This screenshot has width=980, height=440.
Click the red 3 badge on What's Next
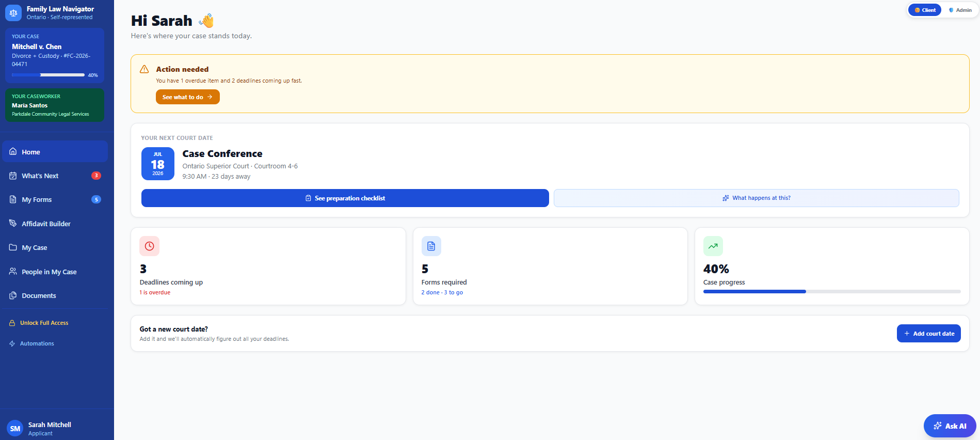pos(96,176)
